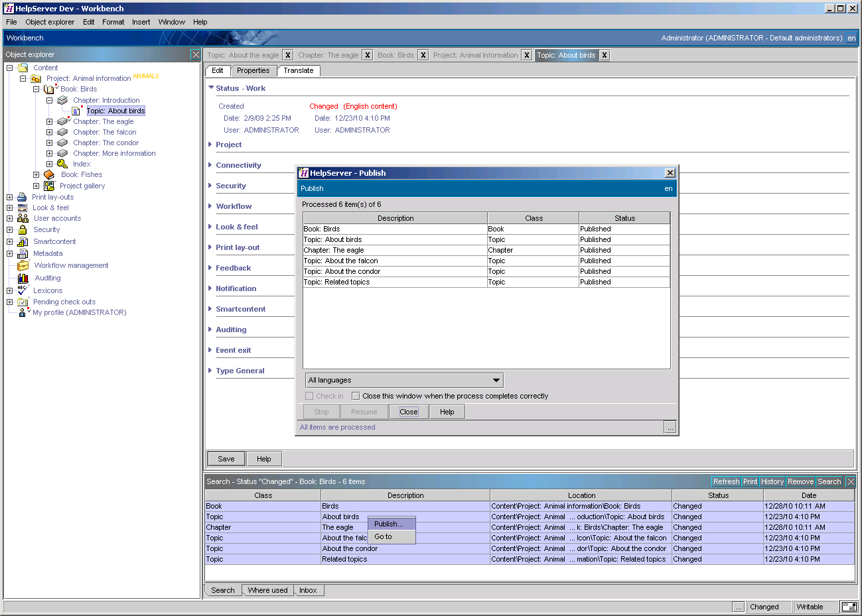This screenshot has width=862, height=616.
Task: Click the Security padlock icon
Action: [23, 229]
